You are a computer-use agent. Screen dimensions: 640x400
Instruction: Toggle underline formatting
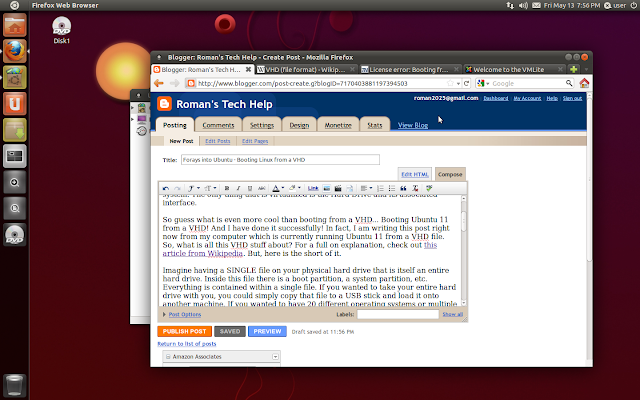point(250,188)
